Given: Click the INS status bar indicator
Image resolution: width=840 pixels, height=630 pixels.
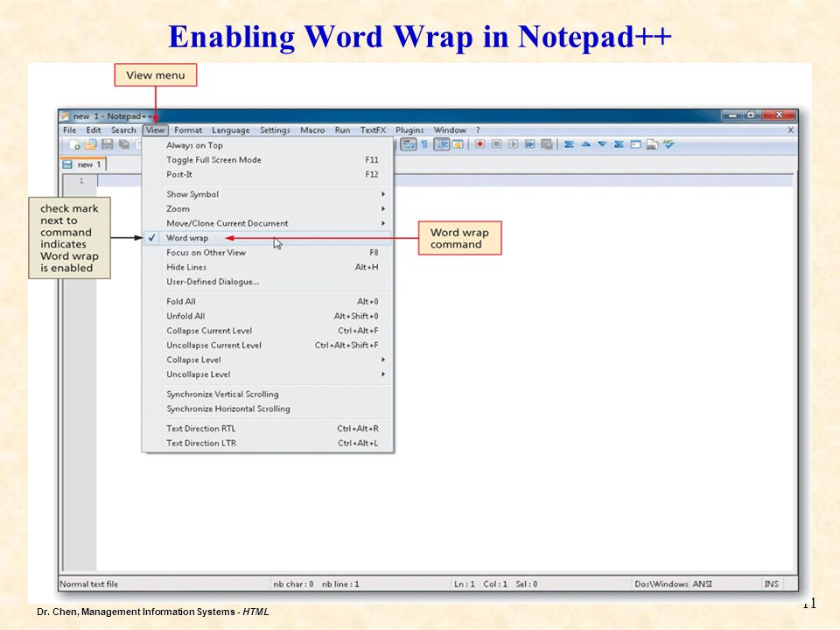Looking at the screenshot, I should [x=772, y=584].
